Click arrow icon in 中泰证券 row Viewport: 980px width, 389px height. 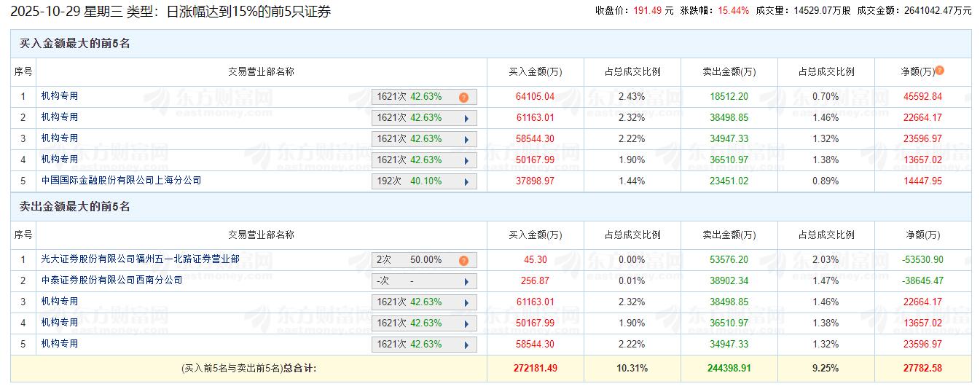[x=464, y=281]
